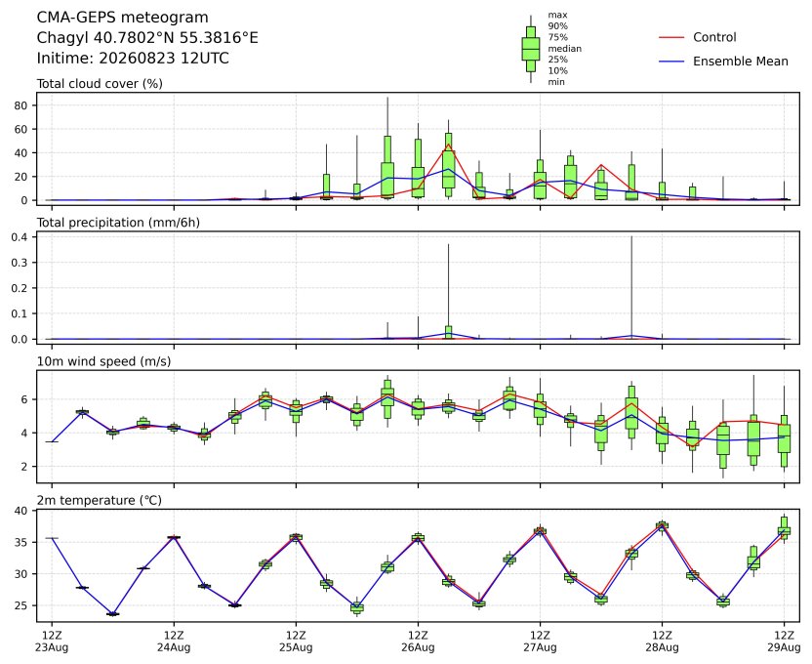This screenshot has width=812, height=664.
Task: Click the '90%' legend label
Action: click(x=557, y=26)
